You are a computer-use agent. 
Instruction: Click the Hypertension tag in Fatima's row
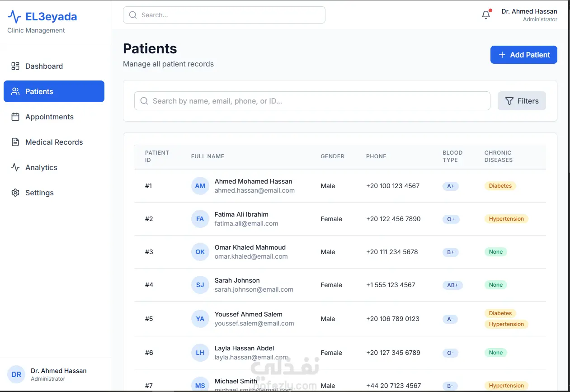[506, 219]
